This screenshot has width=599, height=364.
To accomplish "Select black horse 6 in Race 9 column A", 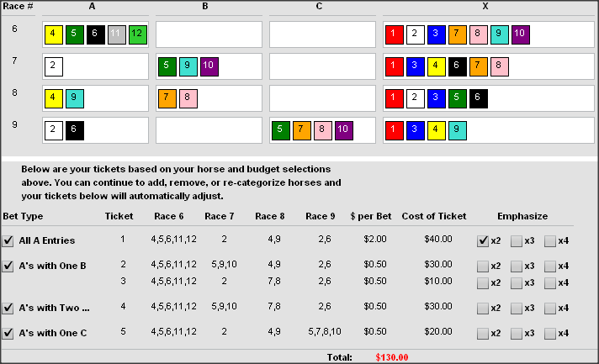I will [x=74, y=130].
